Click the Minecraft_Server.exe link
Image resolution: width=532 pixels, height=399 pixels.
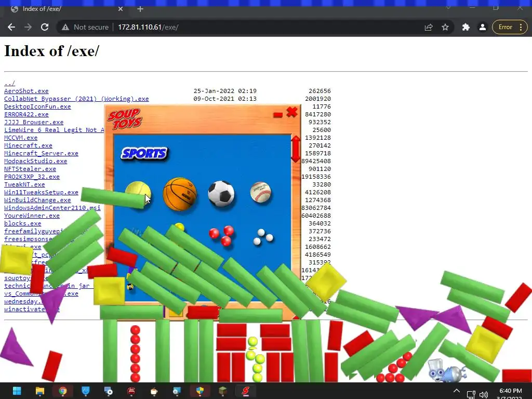(41, 153)
